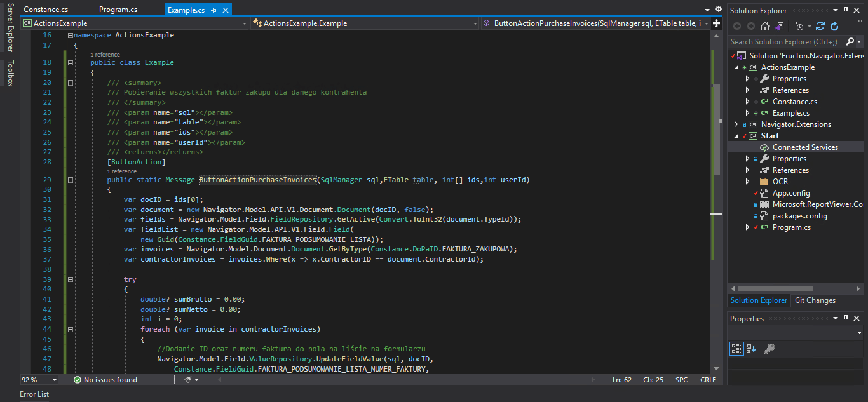Select Alphabetical sort icon in Properties panel
The height and width of the screenshot is (402, 868).
(751, 348)
